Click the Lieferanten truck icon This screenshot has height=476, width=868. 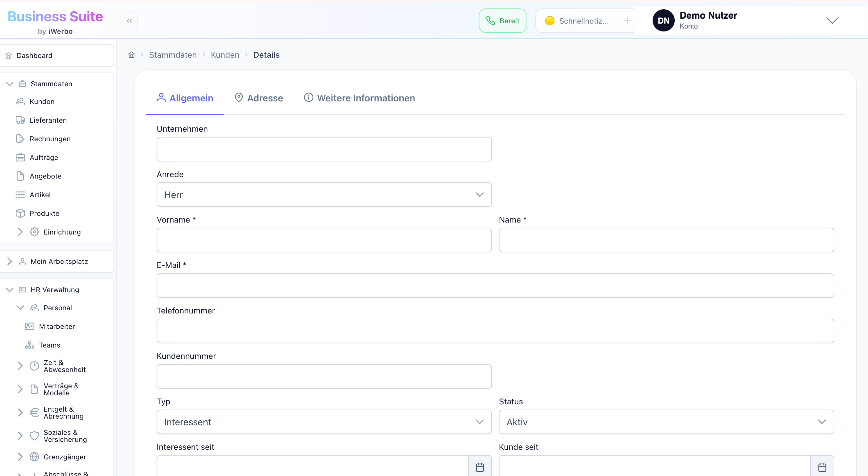[x=20, y=120]
